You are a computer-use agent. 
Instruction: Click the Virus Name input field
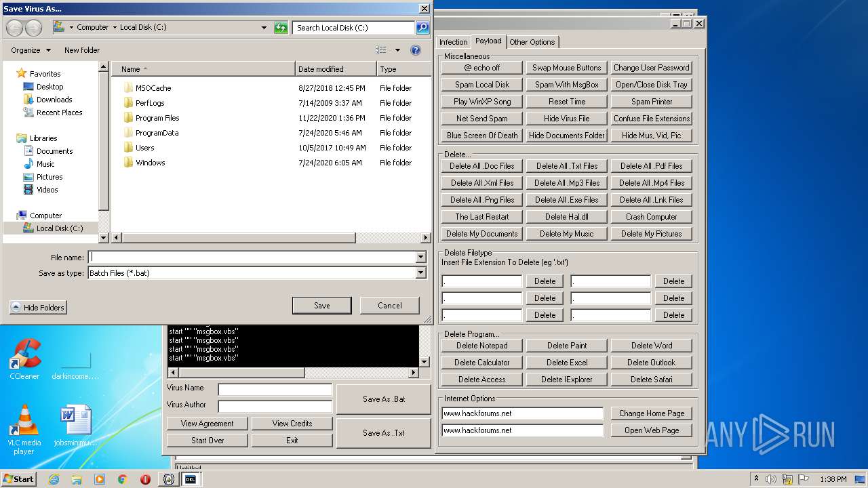point(275,390)
